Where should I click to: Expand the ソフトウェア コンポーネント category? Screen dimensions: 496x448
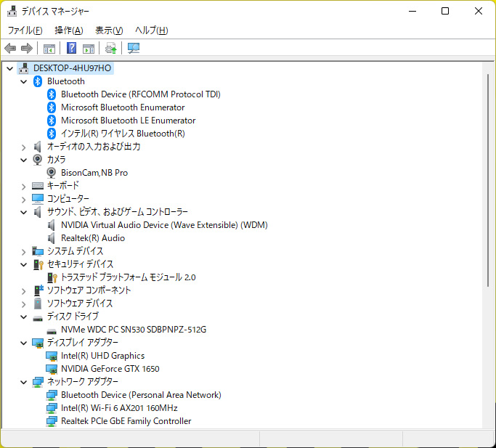[x=24, y=291]
